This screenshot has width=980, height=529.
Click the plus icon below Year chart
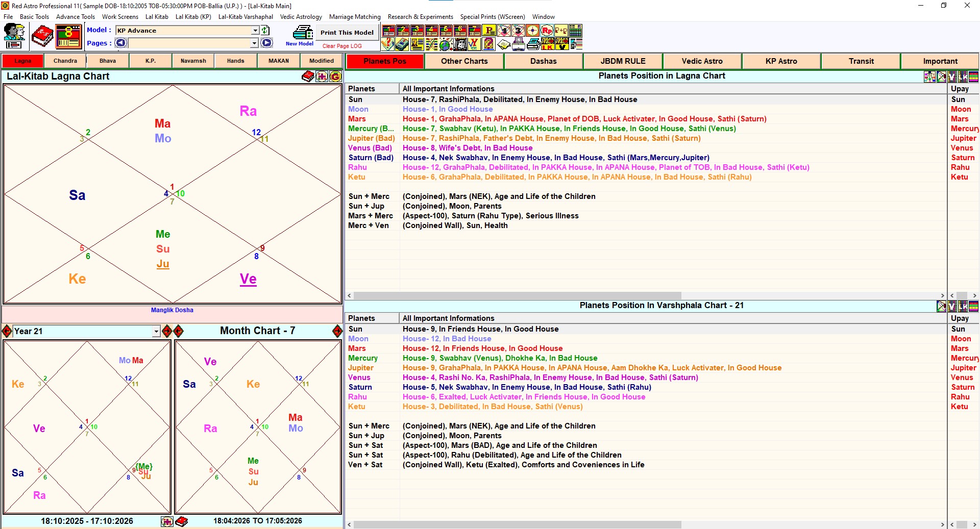pos(167,521)
